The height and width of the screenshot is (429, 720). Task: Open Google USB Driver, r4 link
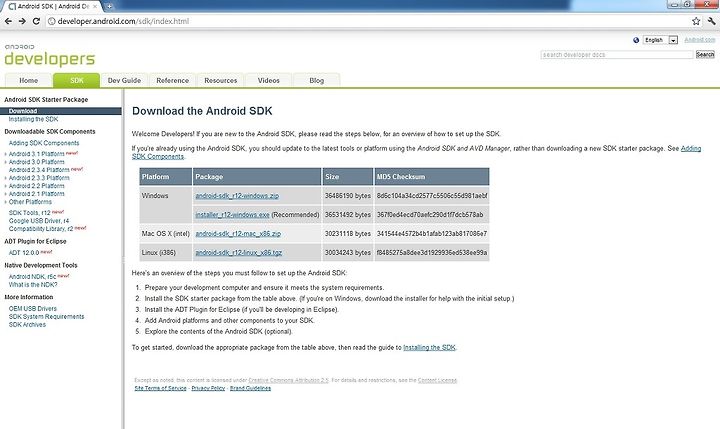[39, 221]
